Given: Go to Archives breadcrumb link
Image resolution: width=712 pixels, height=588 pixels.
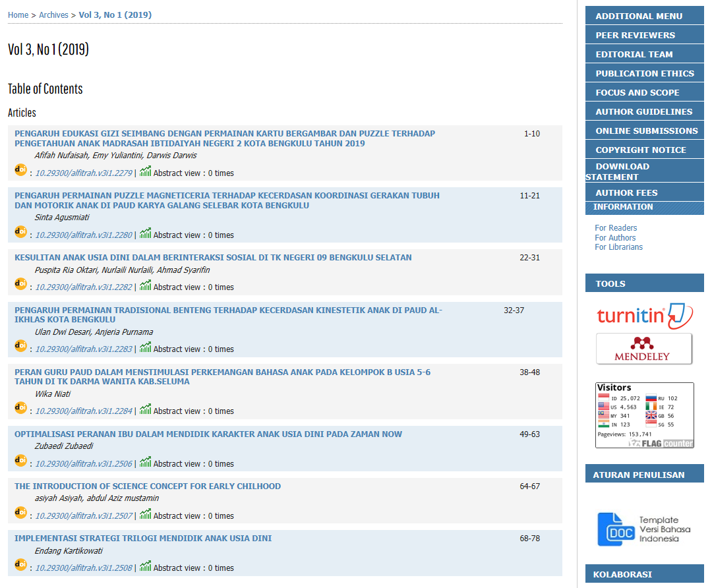Looking at the screenshot, I should pyautogui.click(x=53, y=15).
